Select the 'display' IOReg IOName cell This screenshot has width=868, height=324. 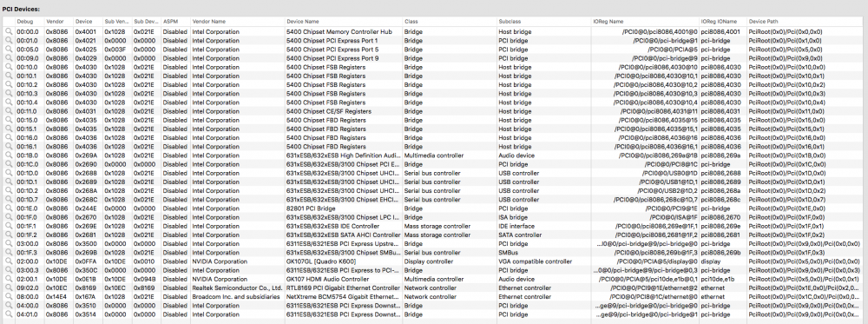pos(711,262)
